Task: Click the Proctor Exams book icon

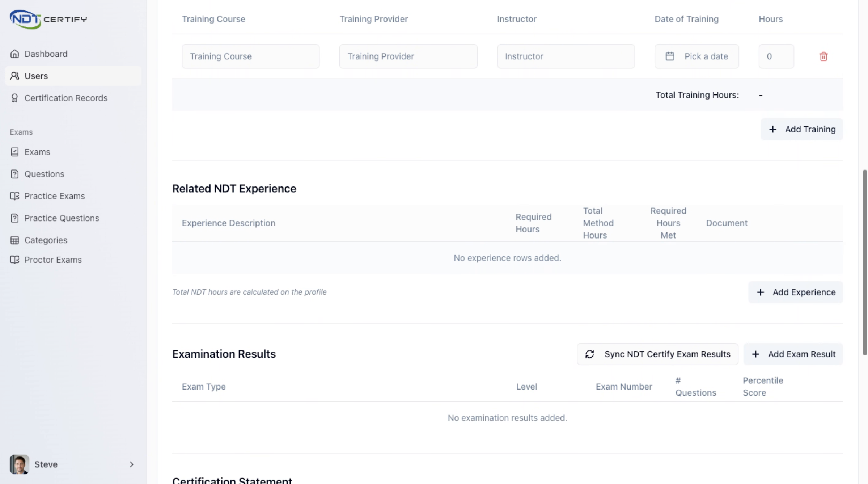Action: 14,260
